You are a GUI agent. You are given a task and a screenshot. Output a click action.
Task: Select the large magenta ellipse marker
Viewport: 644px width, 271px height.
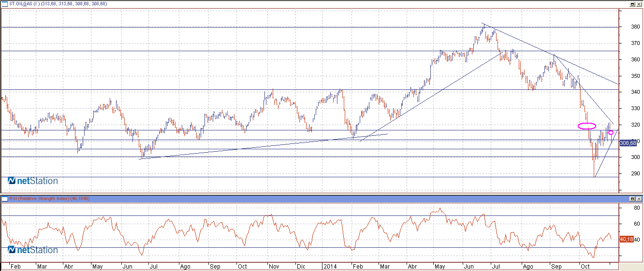click(x=587, y=126)
